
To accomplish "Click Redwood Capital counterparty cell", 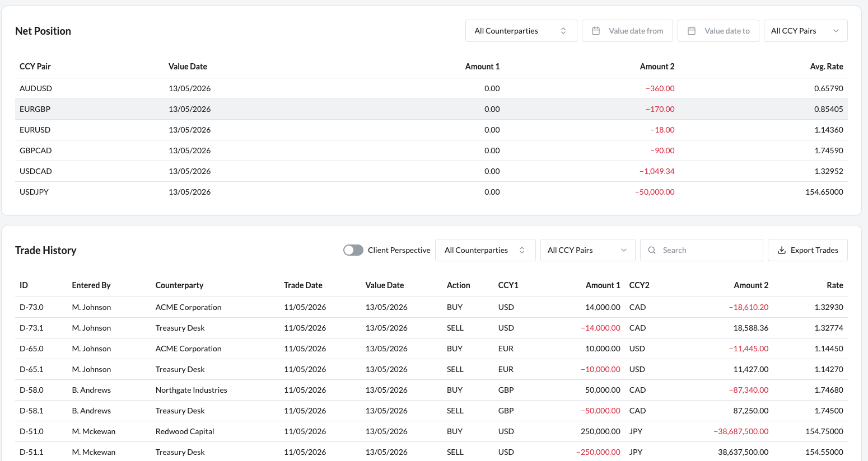I will tap(185, 431).
